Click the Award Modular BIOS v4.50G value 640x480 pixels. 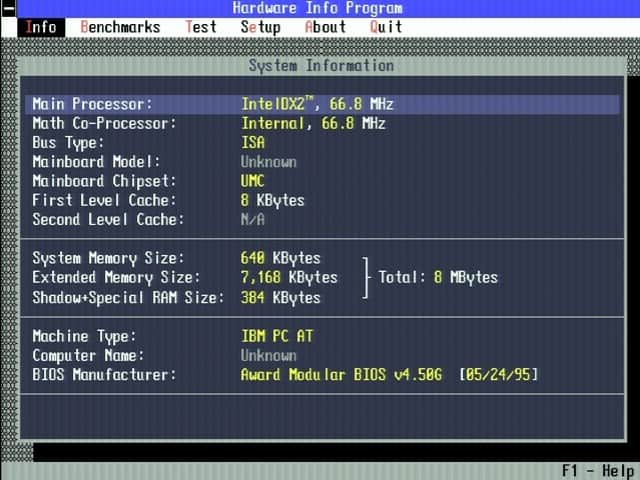coord(341,375)
